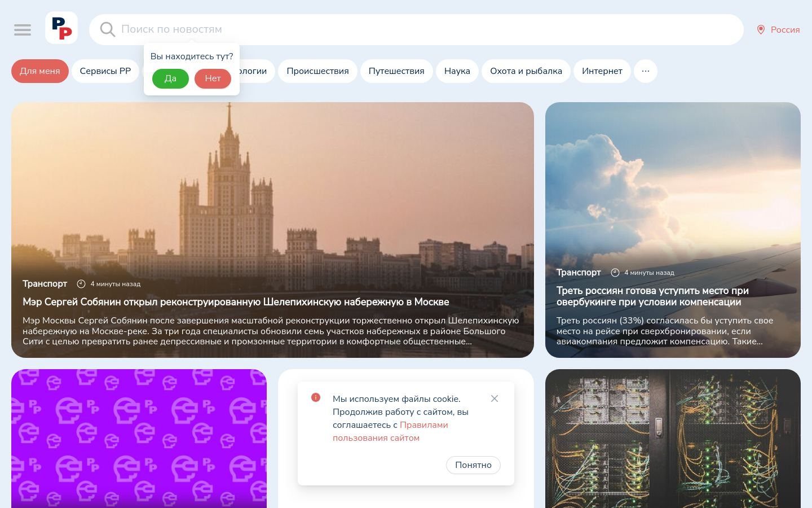Open the Сервисы РР tab
The image size is (812, 508).
105,71
